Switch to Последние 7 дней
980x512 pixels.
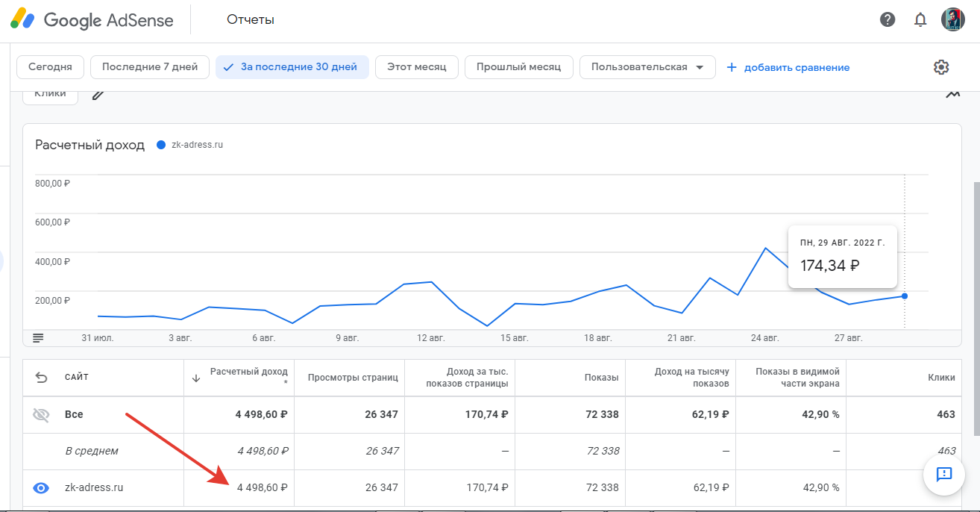[150, 67]
